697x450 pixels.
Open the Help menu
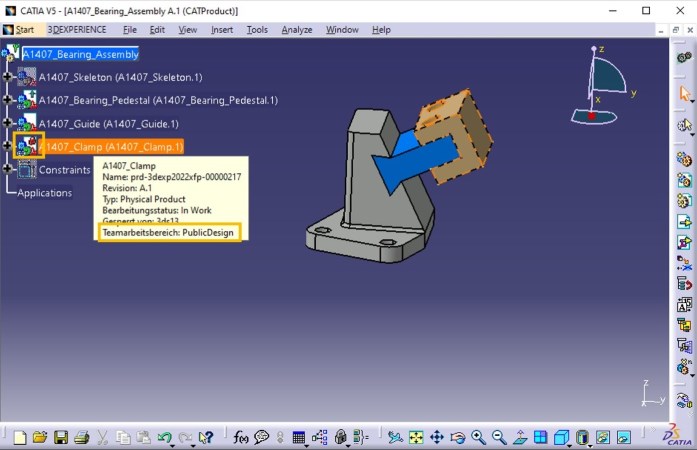pos(381,30)
